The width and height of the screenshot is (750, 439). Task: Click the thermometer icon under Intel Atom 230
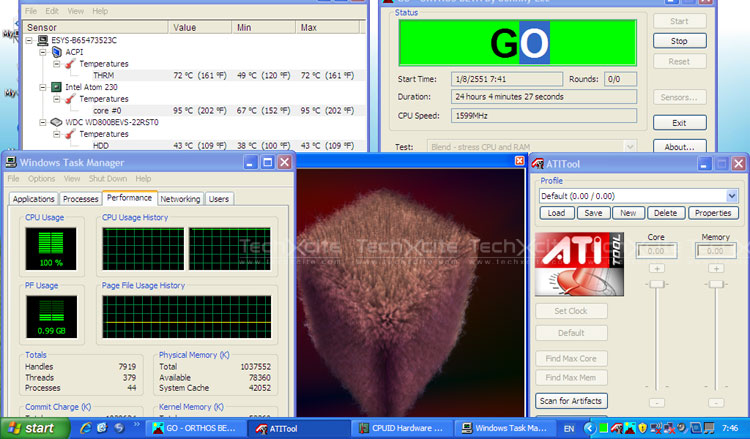pyautogui.click(x=71, y=99)
